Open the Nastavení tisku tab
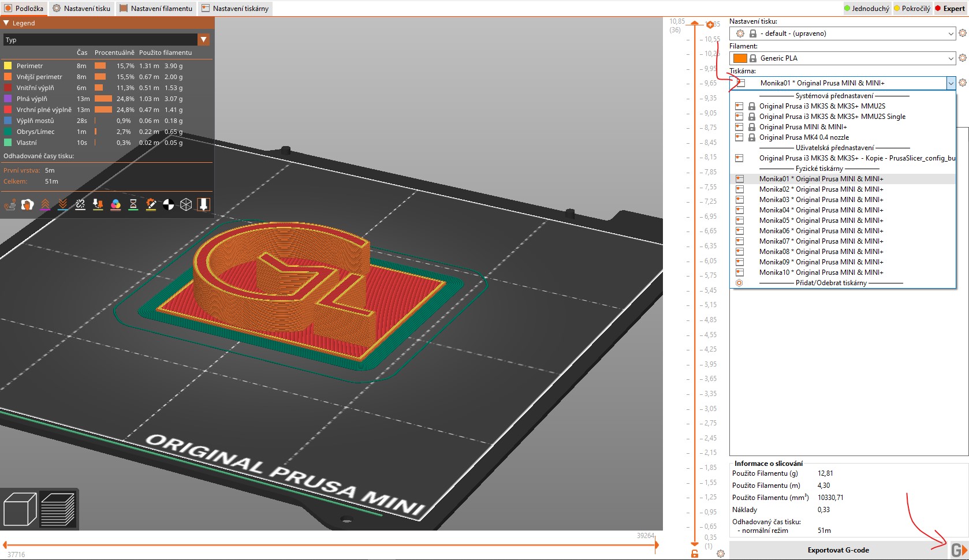 pyautogui.click(x=81, y=9)
